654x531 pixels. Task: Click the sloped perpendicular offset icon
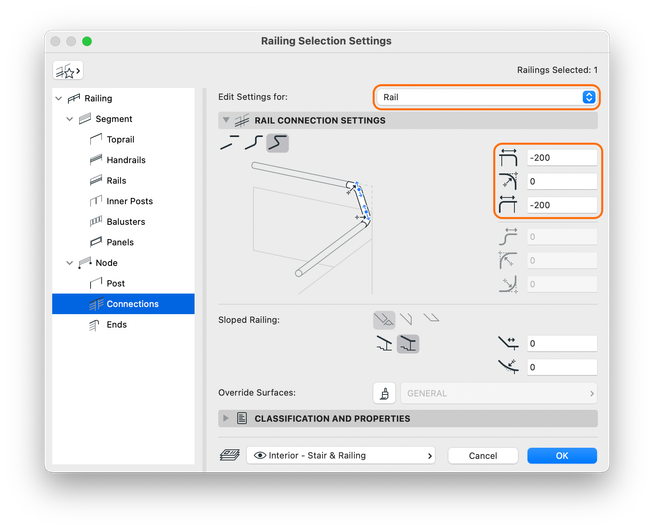(x=508, y=366)
